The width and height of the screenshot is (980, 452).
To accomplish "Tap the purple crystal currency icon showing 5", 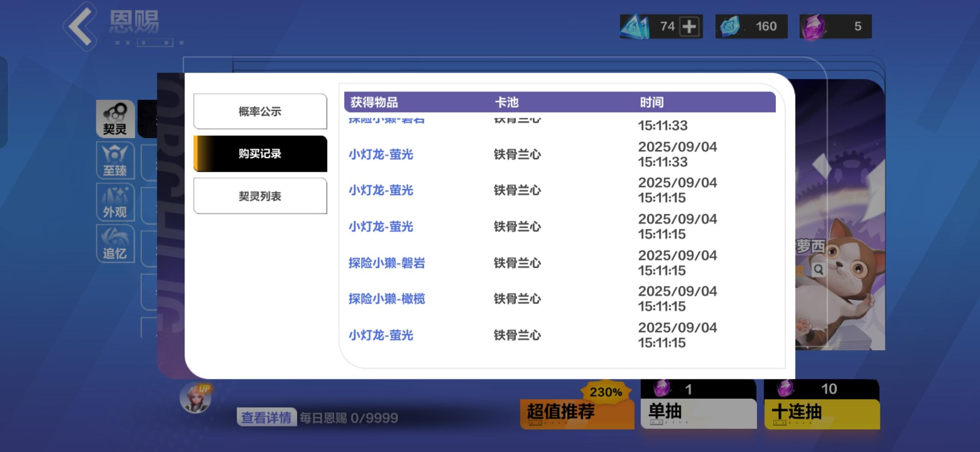I will pyautogui.click(x=813, y=27).
